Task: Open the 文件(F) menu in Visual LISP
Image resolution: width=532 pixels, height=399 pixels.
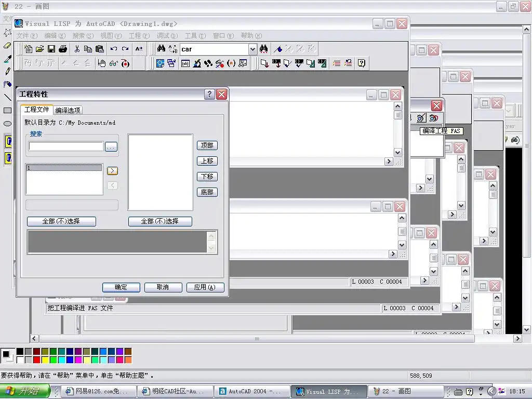Action: point(27,36)
